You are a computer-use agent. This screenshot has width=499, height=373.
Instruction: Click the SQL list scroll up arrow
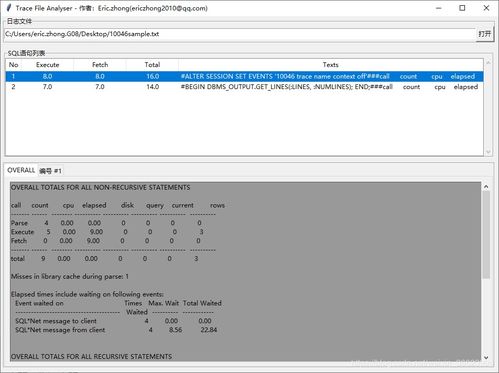(x=488, y=62)
